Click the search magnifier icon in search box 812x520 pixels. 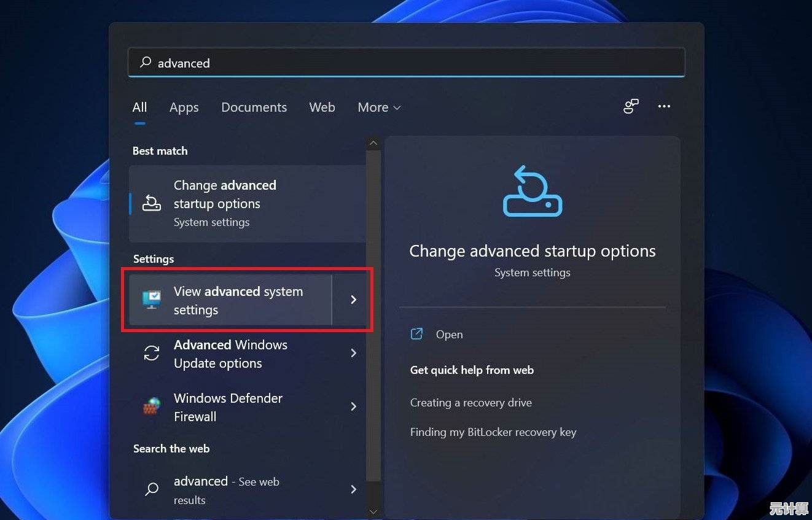[146, 62]
